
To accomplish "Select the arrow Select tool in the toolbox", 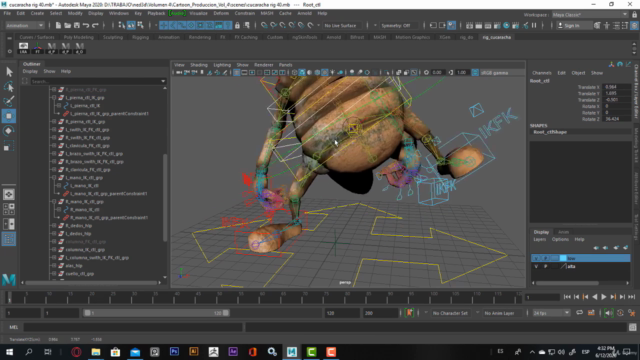I will click(9, 72).
